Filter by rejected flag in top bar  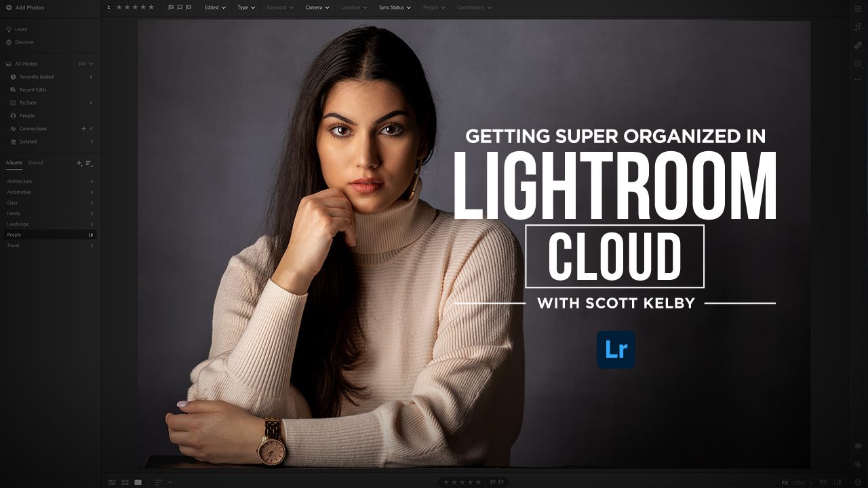click(x=188, y=7)
